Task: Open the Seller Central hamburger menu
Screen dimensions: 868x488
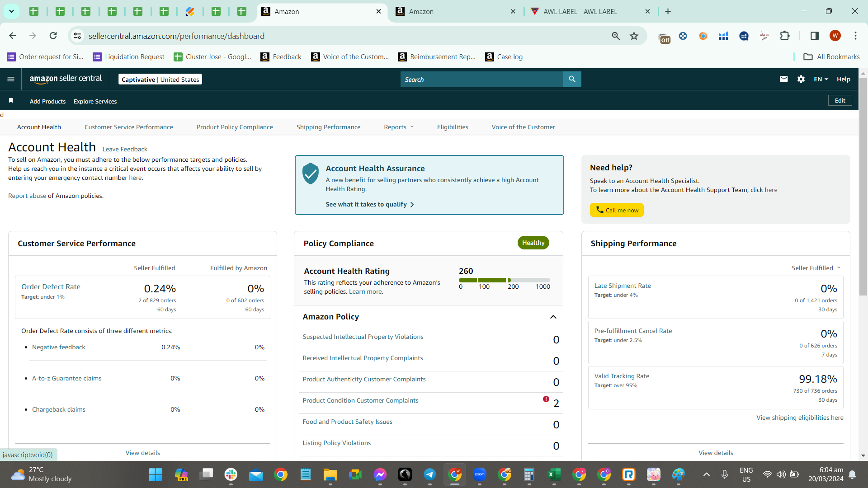Action: point(11,79)
